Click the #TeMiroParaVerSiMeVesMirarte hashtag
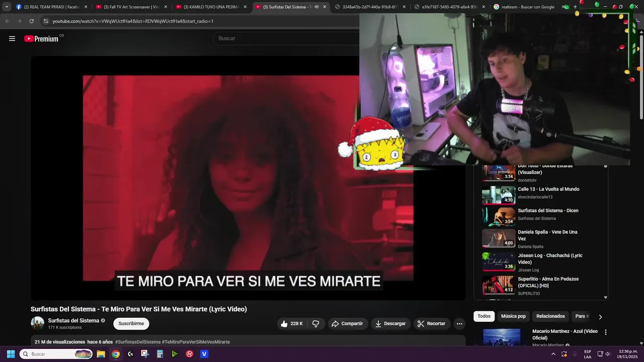Viewport: 644px width, 362px height. tap(196, 342)
